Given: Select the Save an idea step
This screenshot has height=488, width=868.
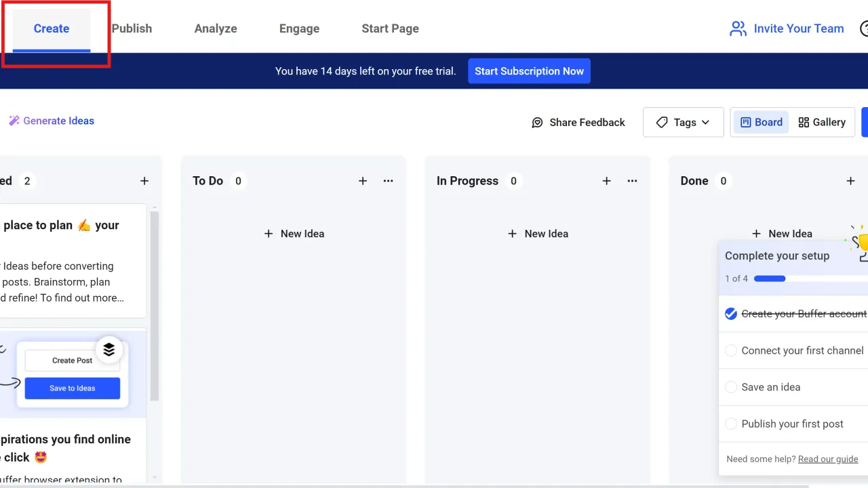Looking at the screenshot, I should pyautogui.click(x=793, y=387).
